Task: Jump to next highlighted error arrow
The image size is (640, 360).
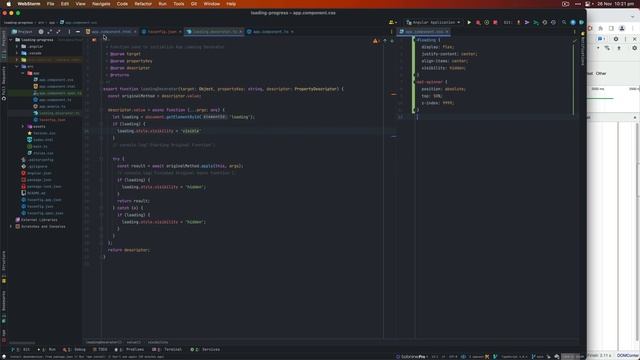Action: click(392, 41)
